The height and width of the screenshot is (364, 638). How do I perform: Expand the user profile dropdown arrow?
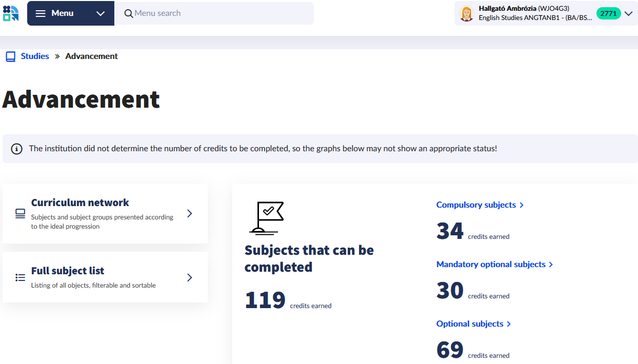click(628, 14)
